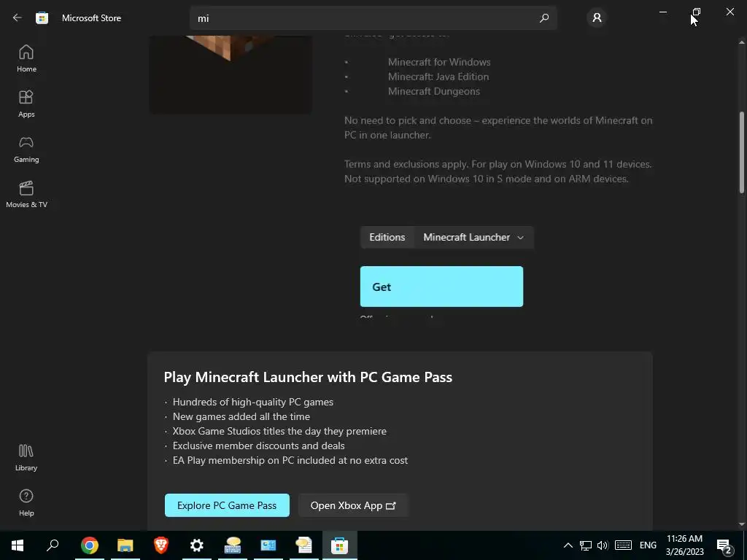
Task: Click 'EA Play membership on PC' line
Action: (290, 461)
